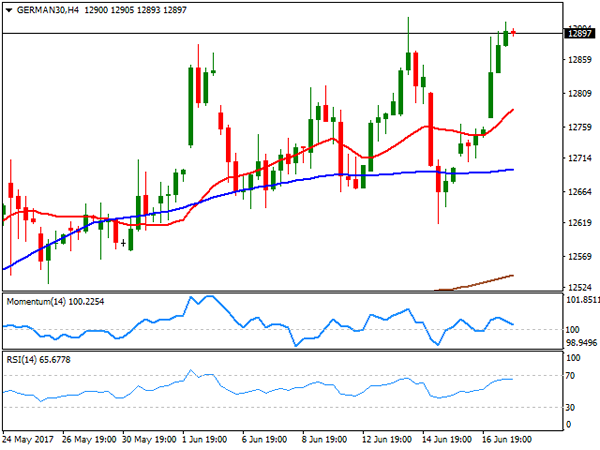This screenshot has width=600, height=450.
Task: Click the RSI 30 oversold level label
Action: coord(571,408)
